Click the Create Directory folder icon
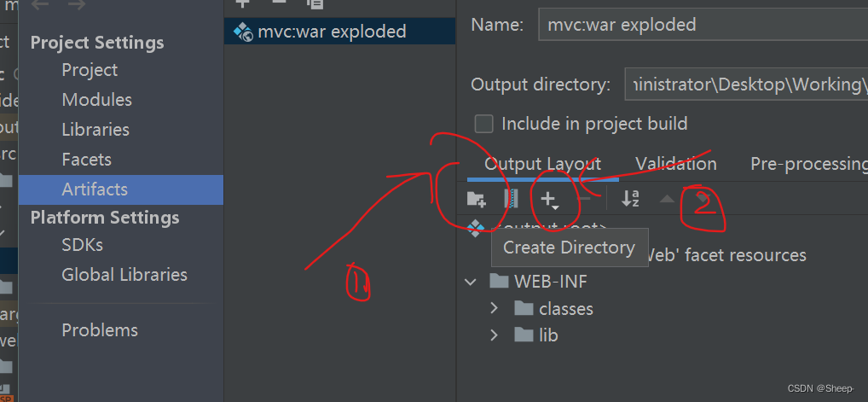This screenshot has width=868, height=402. click(476, 199)
